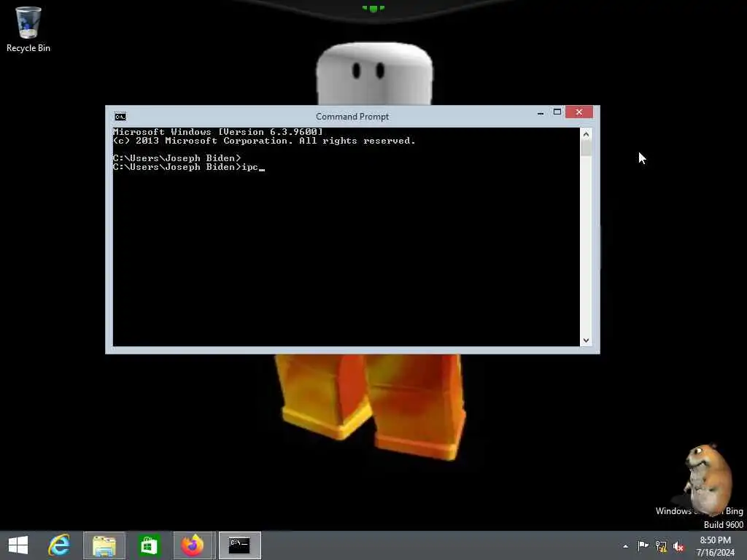Open the Action Center flag icon
The width and height of the screenshot is (747, 560).
tap(643, 545)
